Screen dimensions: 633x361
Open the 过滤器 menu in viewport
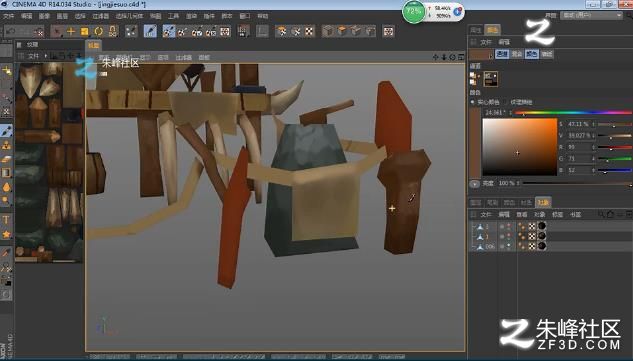(x=184, y=57)
